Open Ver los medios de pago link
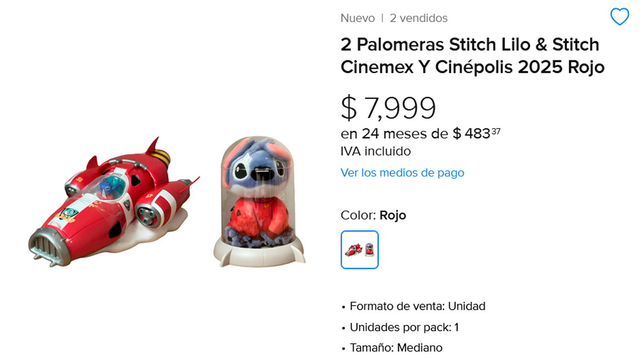The image size is (644, 362). coord(402,172)
